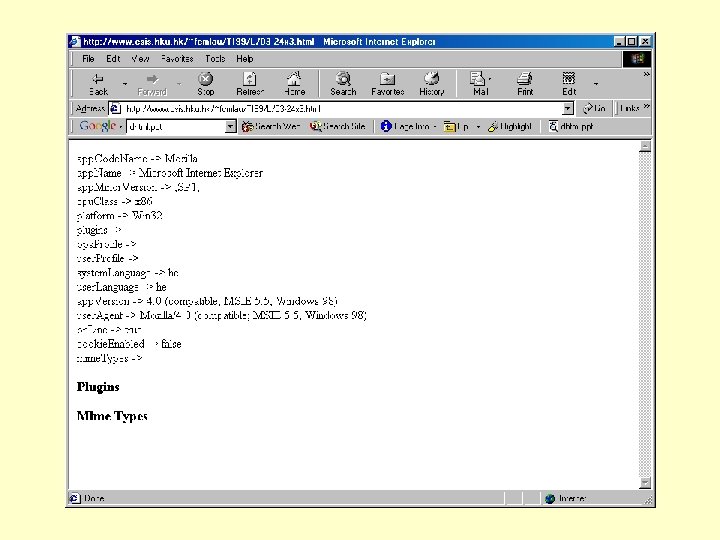Open the Up button dropdown arrow

pos(478,127)
